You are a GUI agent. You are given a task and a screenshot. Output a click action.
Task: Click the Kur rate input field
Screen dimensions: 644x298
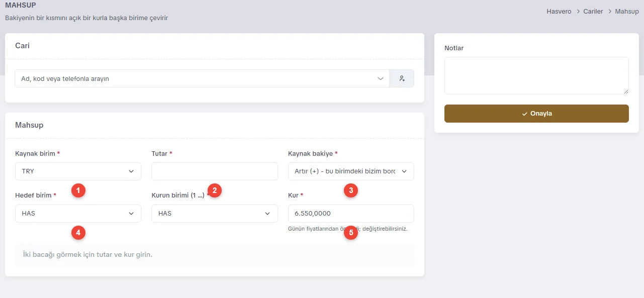pos(351,214)
